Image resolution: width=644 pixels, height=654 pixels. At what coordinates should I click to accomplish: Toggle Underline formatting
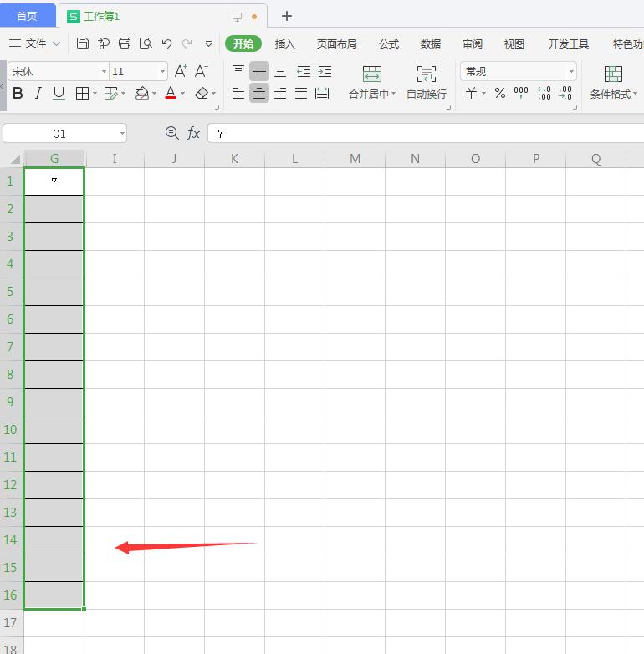coord(59,94)
